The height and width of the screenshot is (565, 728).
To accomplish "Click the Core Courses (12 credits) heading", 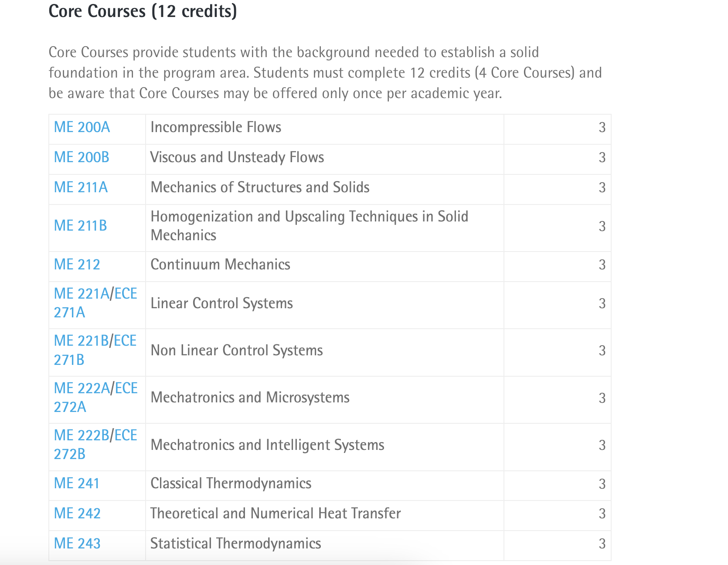I will point(143,11).
